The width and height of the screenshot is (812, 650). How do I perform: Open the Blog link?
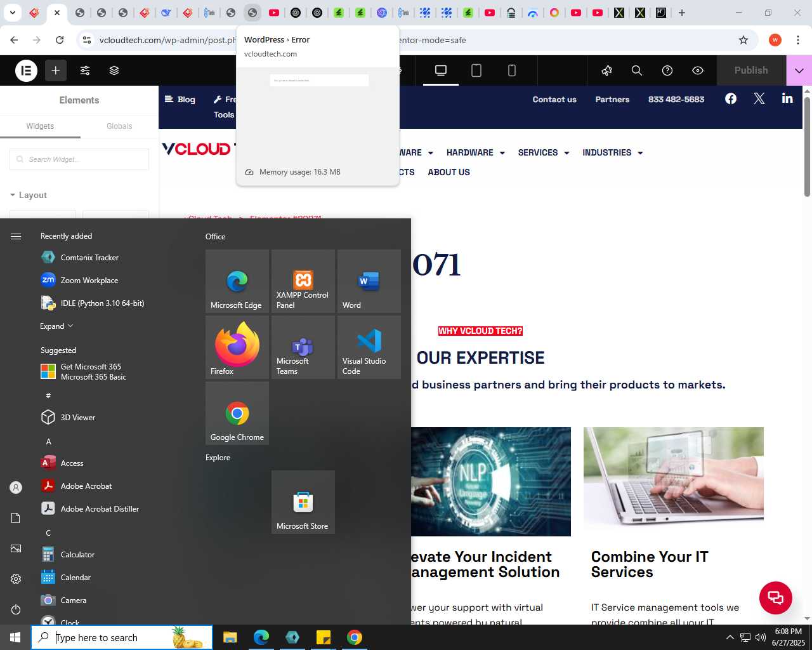point(180,100)
